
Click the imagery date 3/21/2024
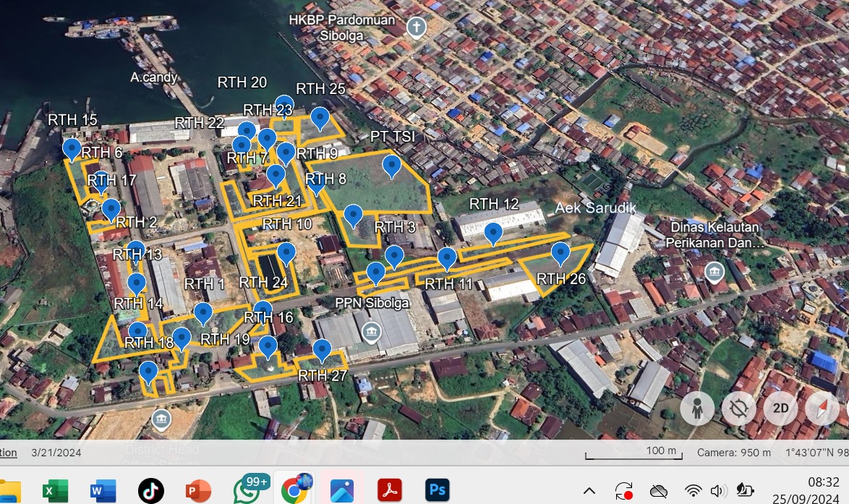click(x=56, y=453)
